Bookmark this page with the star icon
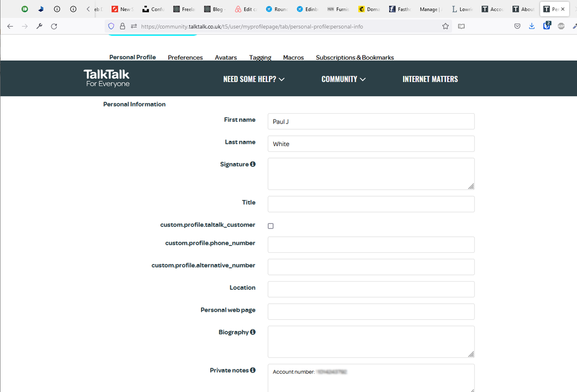The height and width of the screenshot is (392, 577). pos(446,27)
